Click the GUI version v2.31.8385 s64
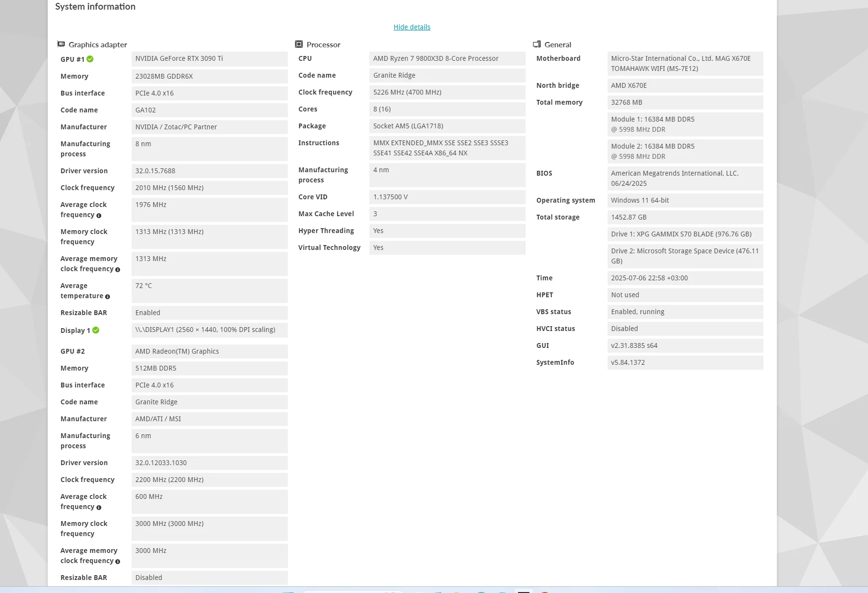The width and height of the screenshot is (868, 593). tap(685, 345)
